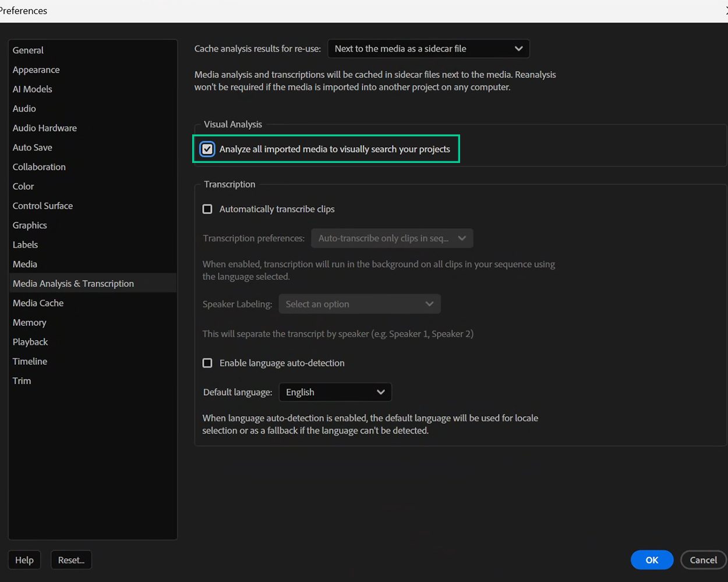Enable Automatically transcribe clips

point(207,208)
